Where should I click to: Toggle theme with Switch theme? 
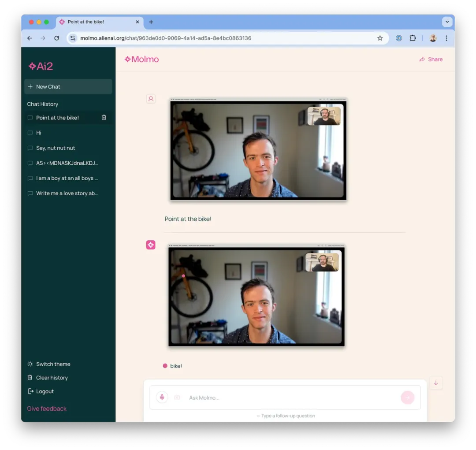coord(49,364)
